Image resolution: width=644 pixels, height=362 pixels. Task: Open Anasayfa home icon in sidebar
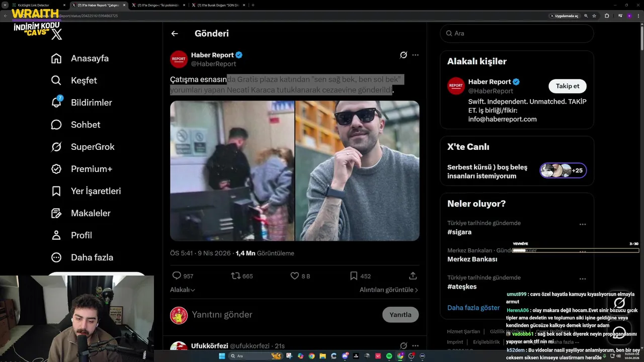tap(56, 58)
